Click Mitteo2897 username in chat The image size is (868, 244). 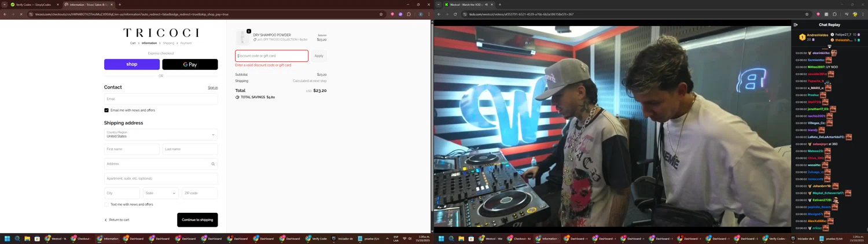pos(816,67)
